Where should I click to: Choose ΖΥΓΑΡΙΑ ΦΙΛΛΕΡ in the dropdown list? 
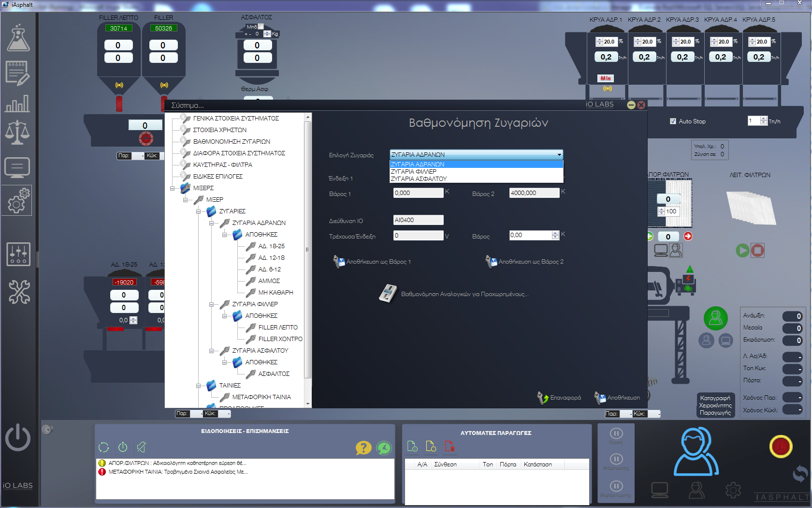413,172
